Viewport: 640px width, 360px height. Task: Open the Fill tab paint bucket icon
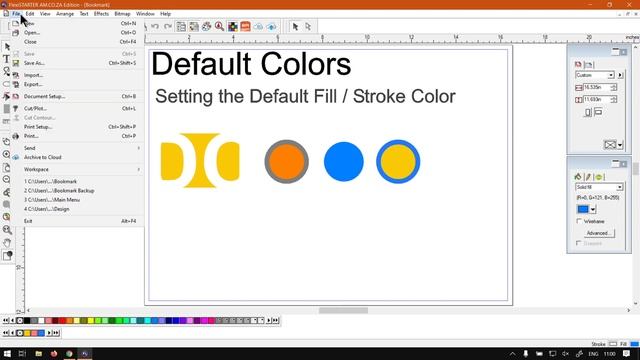(578, 177)
